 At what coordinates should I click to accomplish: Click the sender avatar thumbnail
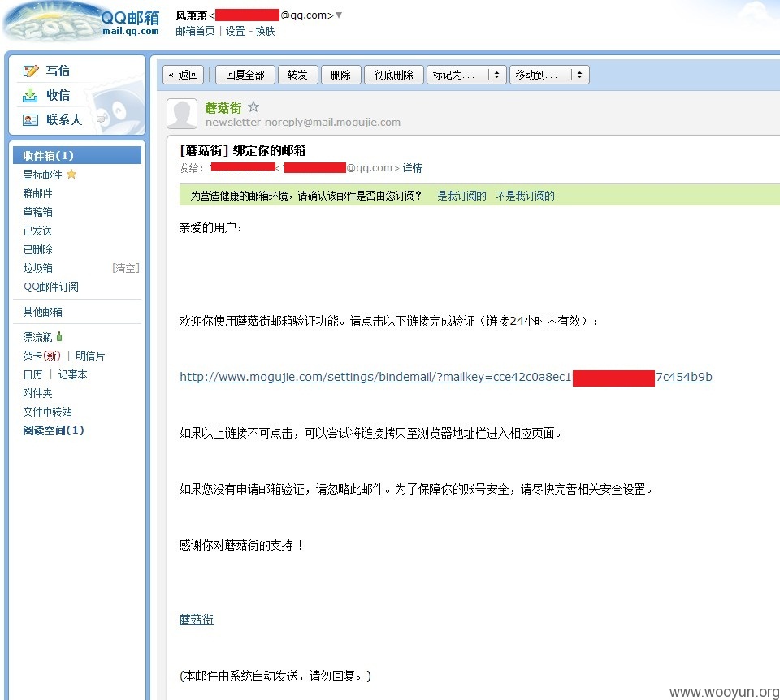coord(182,114)
